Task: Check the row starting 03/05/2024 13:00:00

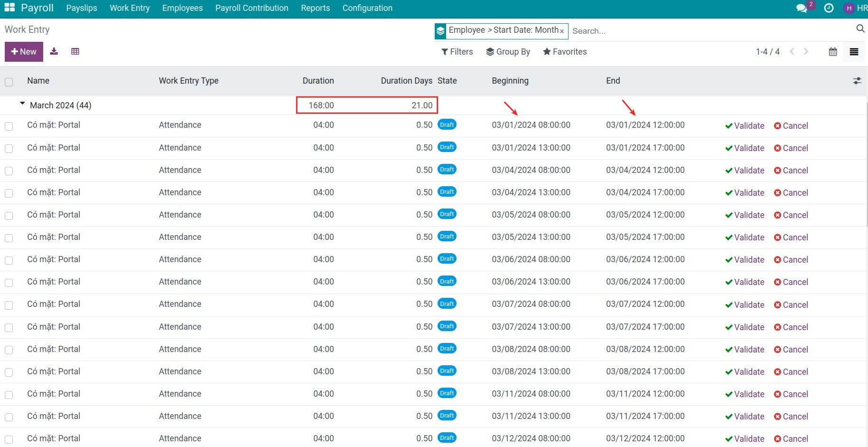Action: click(x=9, y=238)
